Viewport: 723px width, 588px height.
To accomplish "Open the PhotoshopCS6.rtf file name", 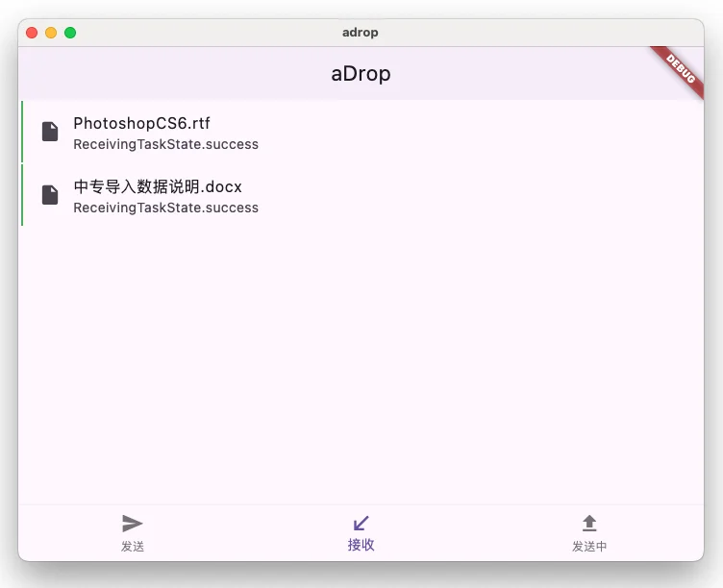I will pyautogui.click(x=141, y=124).
